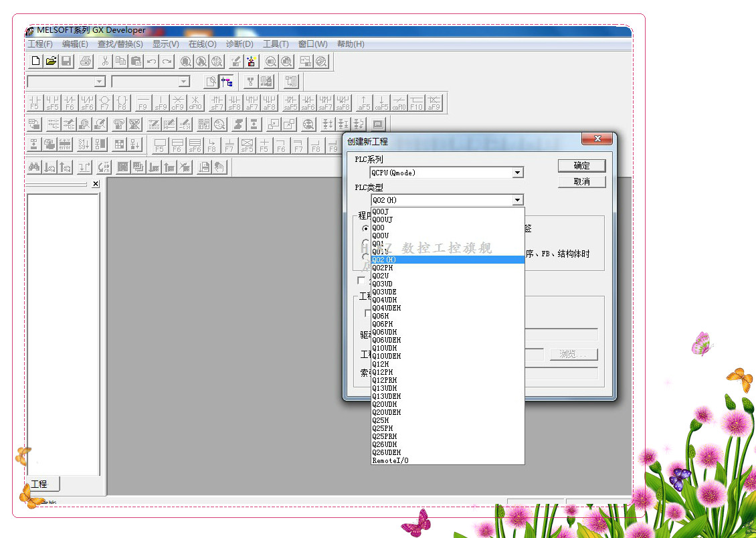This screenshot has width=756, height=538.
Task: Insert normally open contact F5 icon
Action: [35, 102]
